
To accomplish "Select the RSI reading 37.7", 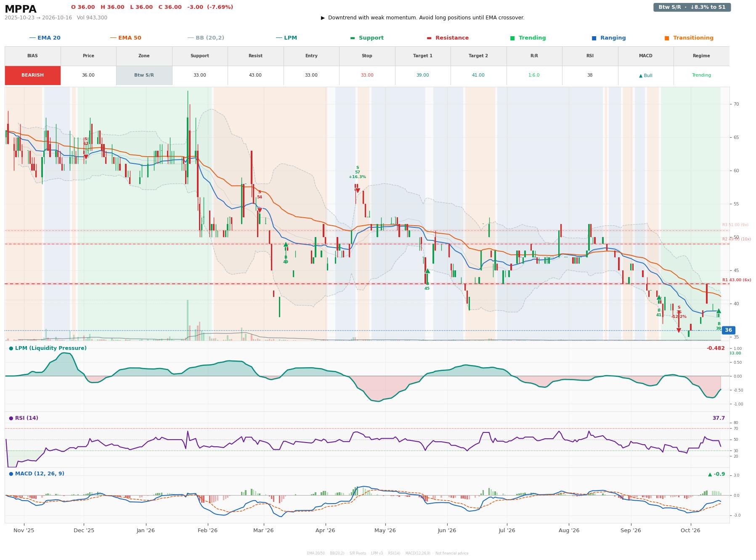I will click(x=719, y=418).
